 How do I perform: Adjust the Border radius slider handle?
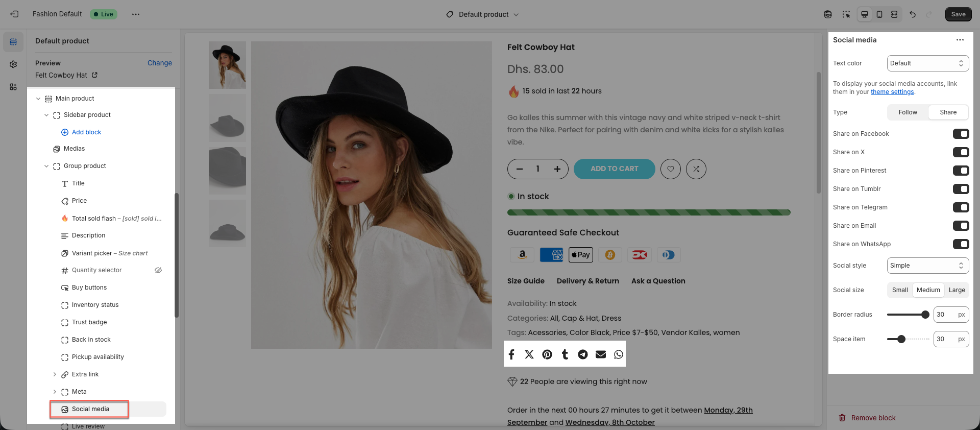click(x=925, y=315)
